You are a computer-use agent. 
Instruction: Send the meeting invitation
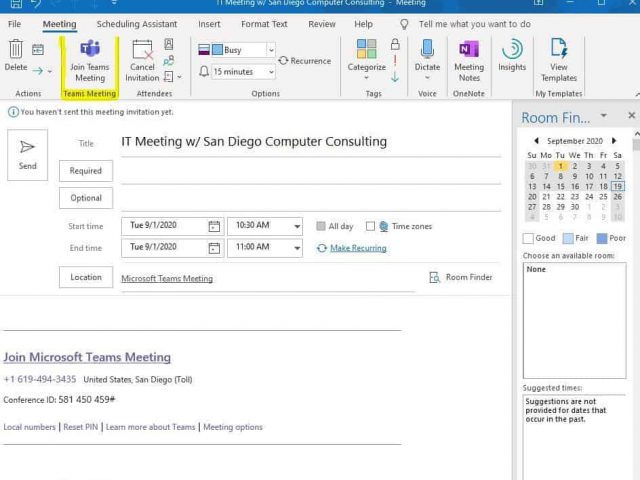[x=27, y=155]
